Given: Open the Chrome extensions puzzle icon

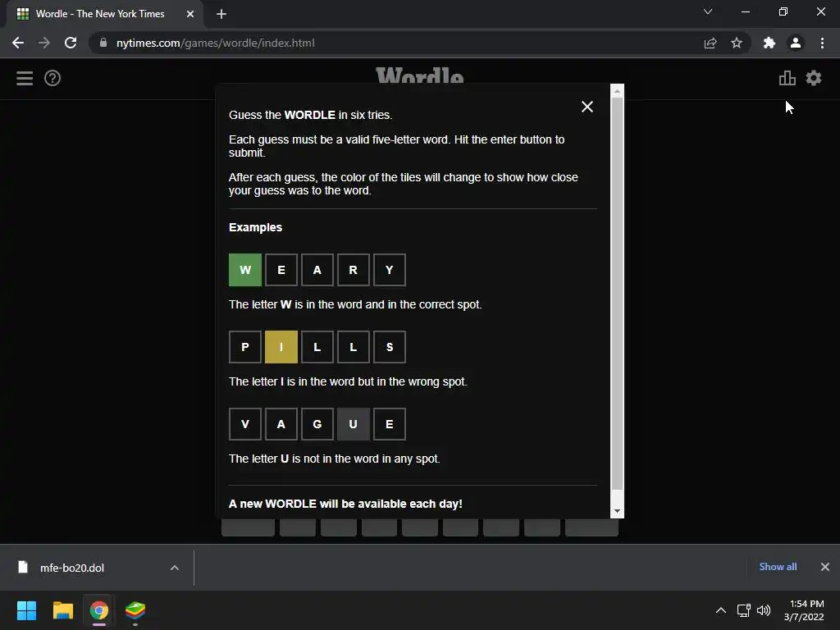Looking at the screenshot, I should [x=769, y=43].
